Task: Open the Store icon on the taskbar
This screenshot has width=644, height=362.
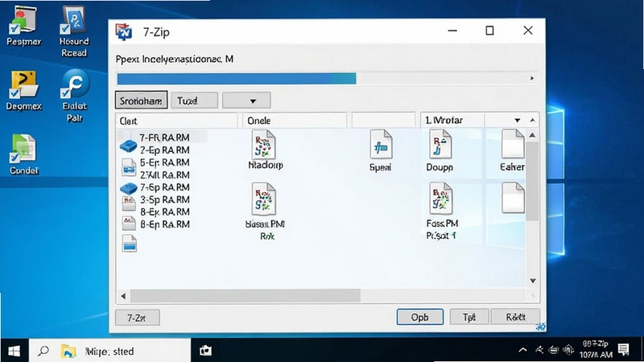Action: pos(205,351)
